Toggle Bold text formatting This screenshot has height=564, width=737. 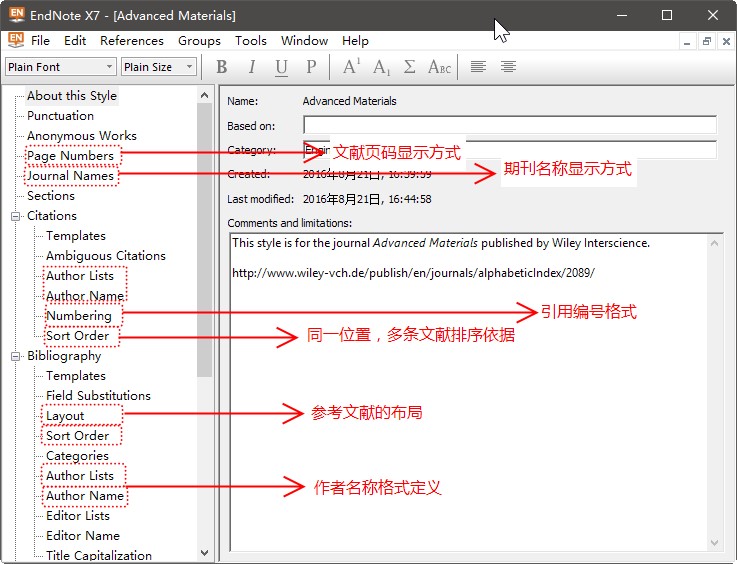tap(222, 67)
